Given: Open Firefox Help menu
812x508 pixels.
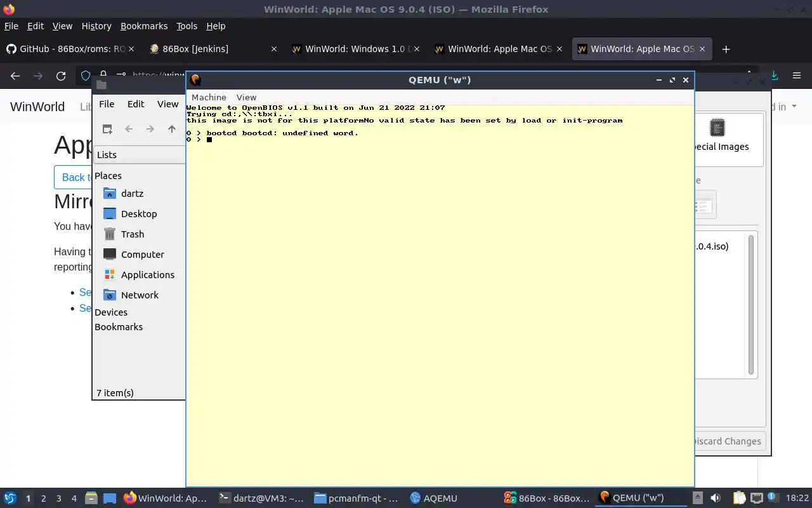Looking at the screenshot, I should point(216,26).
